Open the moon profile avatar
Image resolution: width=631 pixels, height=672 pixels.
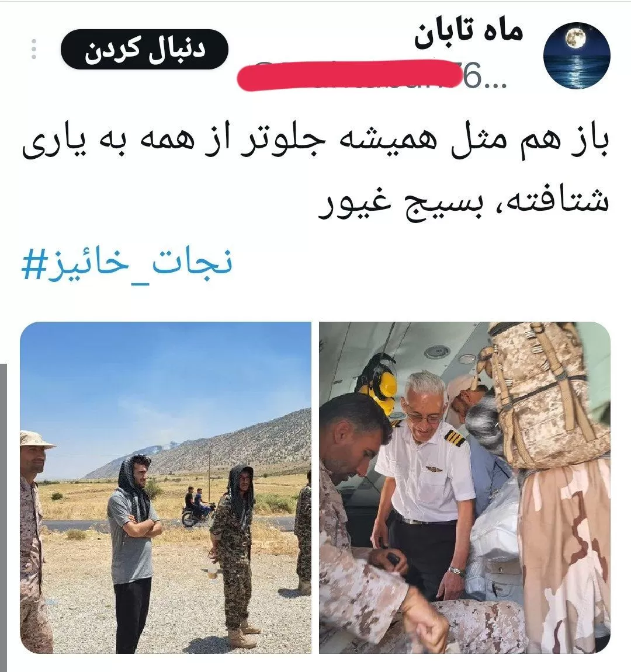(576, 55)
